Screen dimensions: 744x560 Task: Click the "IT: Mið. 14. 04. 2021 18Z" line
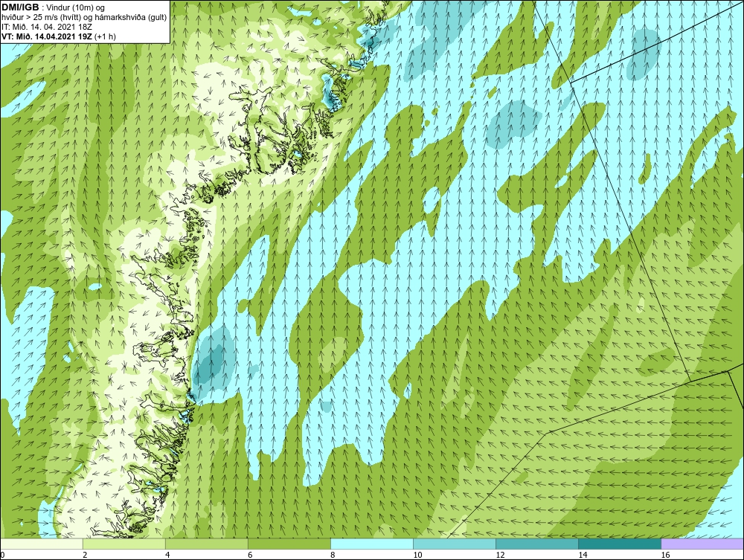(46, 27)
